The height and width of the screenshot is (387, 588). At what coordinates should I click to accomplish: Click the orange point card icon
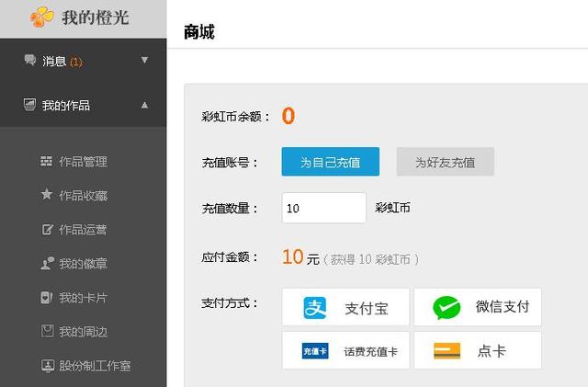click(447, 351)
